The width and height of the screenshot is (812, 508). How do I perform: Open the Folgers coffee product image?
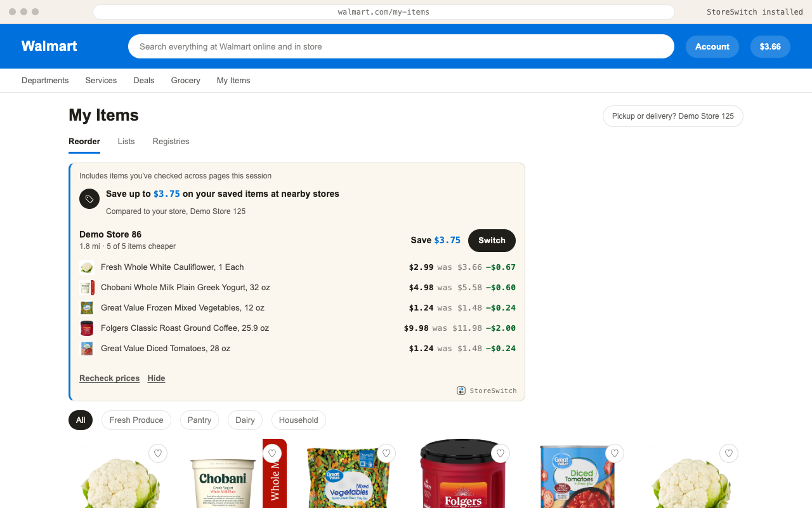463,473
